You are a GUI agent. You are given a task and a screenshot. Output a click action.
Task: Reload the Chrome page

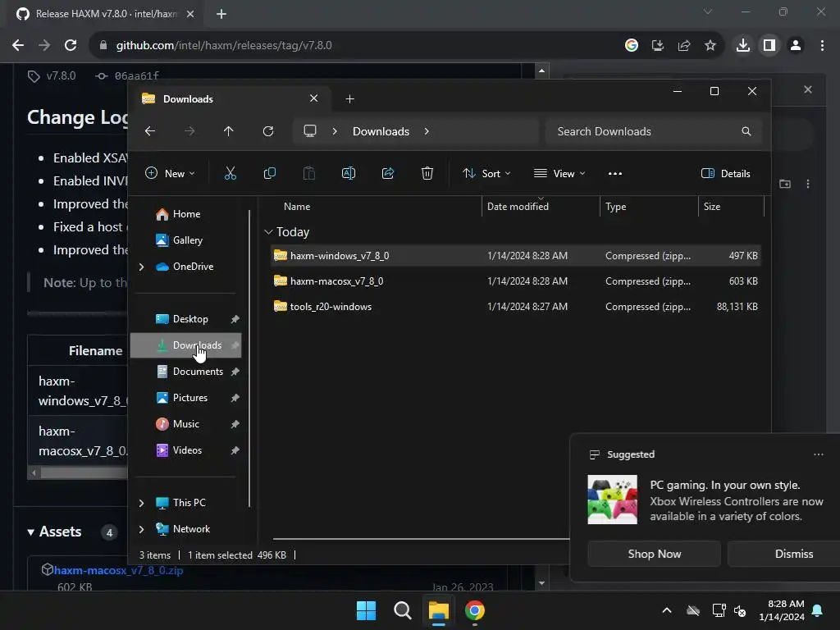[71, 45]
